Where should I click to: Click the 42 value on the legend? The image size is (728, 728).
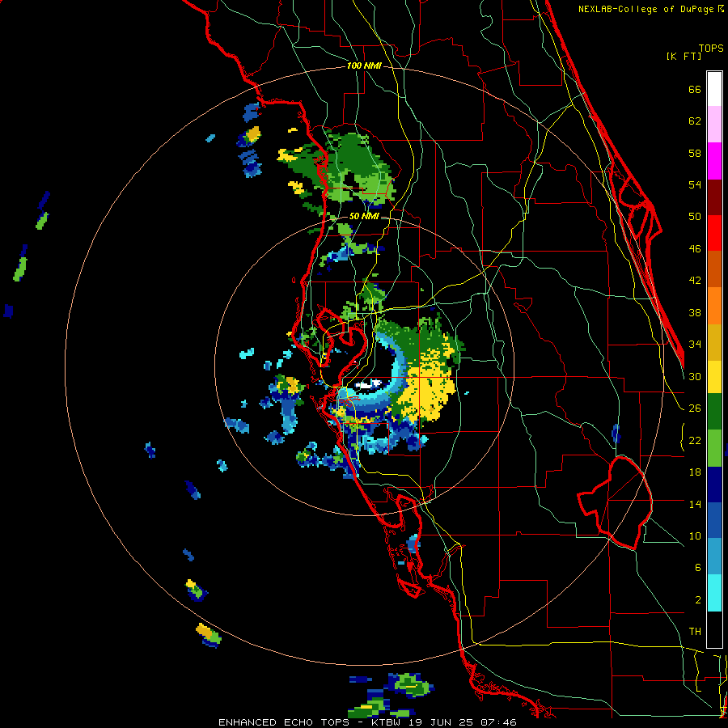click(x=695, y=281)
